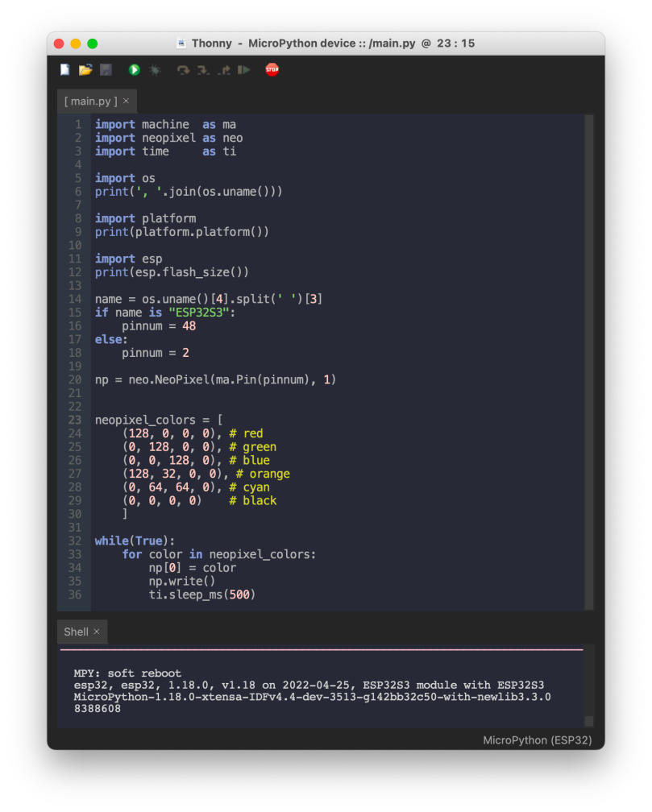Save the file with the floppy icon
652x812 pixels.
point(106,70)
